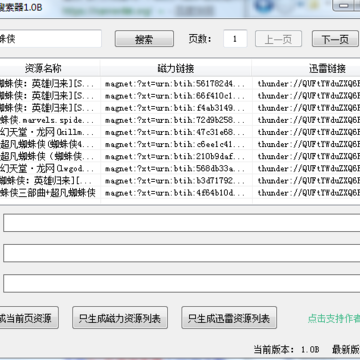360x360 pixels.
Task: Click the 搜索 search button
Action: click(144, 39)
